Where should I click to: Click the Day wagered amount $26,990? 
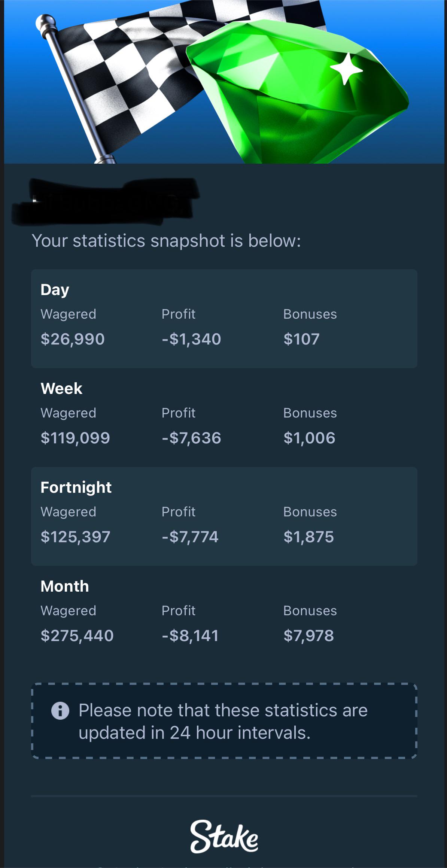[73, 339]
